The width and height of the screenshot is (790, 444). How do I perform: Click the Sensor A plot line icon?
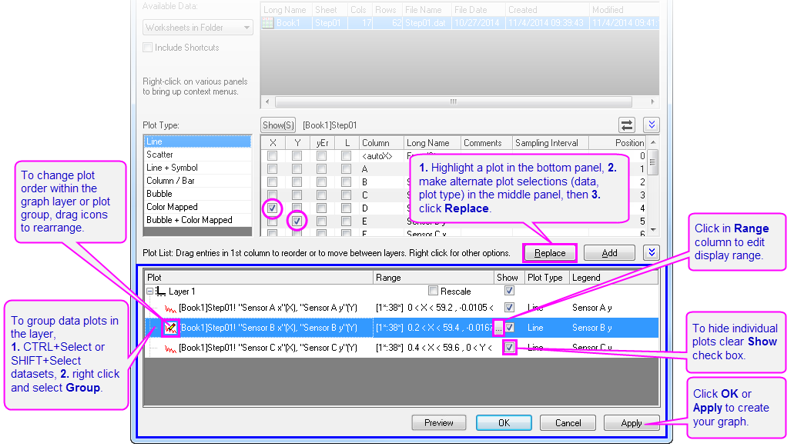pyautogui.click(x=171, y=308)
